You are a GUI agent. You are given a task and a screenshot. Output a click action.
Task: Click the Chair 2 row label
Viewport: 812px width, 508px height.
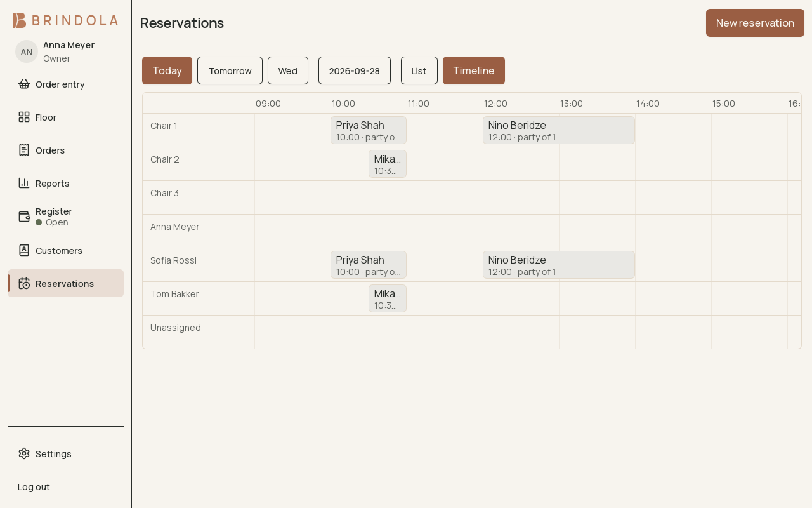click(165, 159)
